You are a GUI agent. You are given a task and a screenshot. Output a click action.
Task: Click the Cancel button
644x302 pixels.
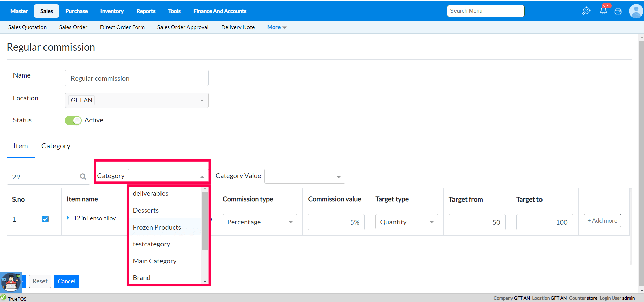click(66, 281)
